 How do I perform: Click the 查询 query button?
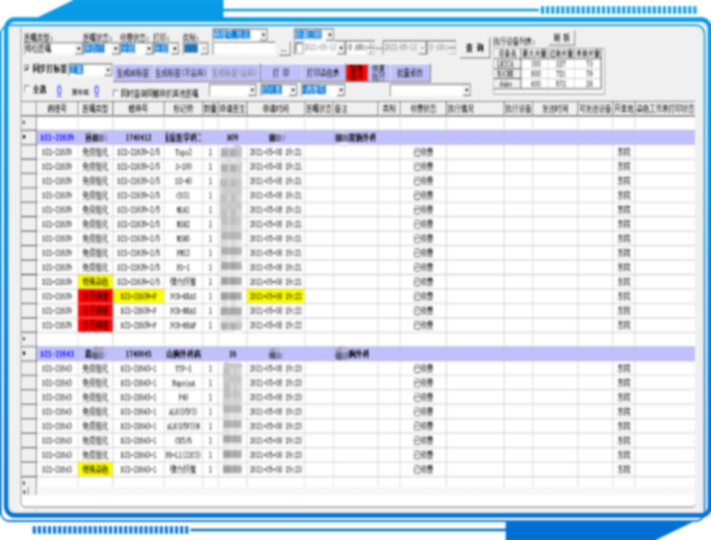474,47
